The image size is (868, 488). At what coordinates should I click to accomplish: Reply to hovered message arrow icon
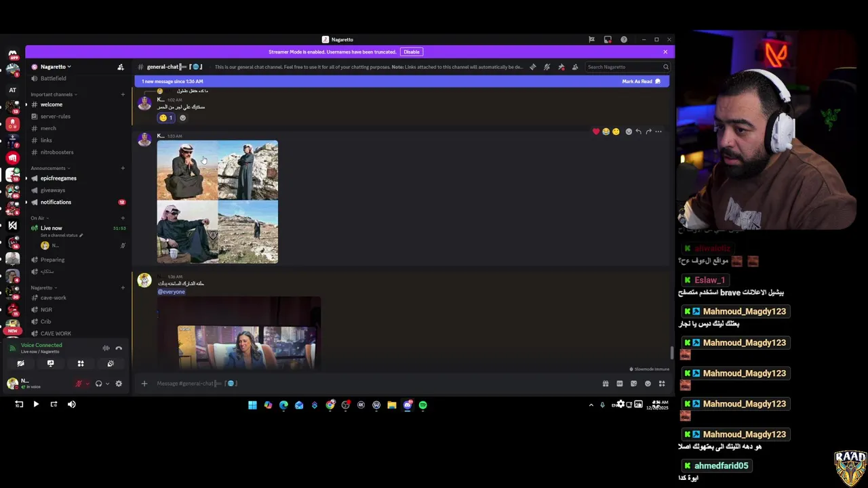pos(638,131)
